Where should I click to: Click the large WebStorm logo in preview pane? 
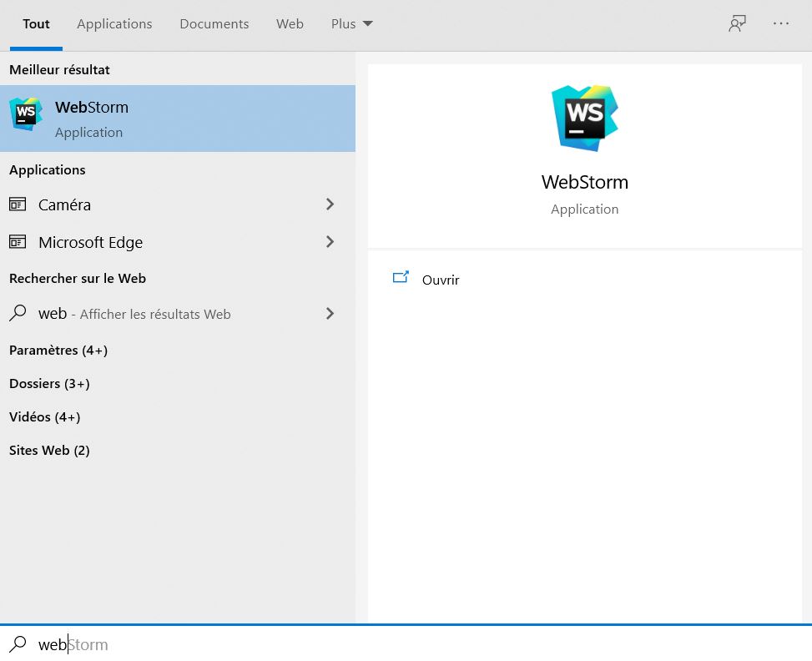[x=585, y=119]
